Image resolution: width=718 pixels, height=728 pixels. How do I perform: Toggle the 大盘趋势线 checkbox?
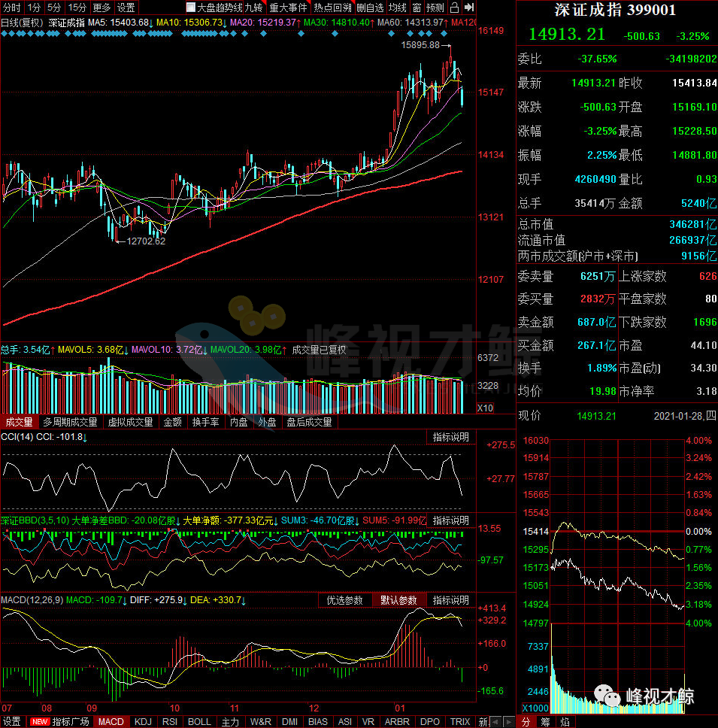coord(191,8)
